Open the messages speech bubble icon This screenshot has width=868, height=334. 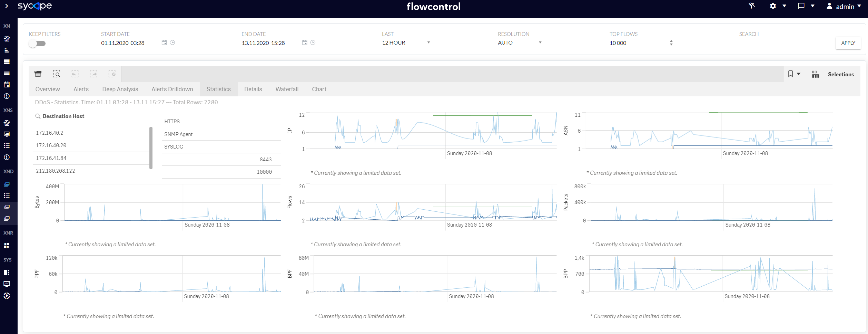tap(801, 6)
